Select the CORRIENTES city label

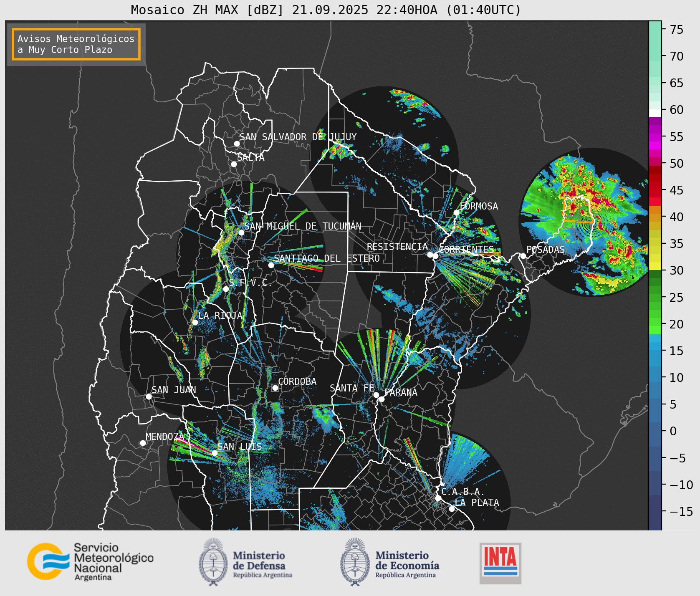coord(466,250)
